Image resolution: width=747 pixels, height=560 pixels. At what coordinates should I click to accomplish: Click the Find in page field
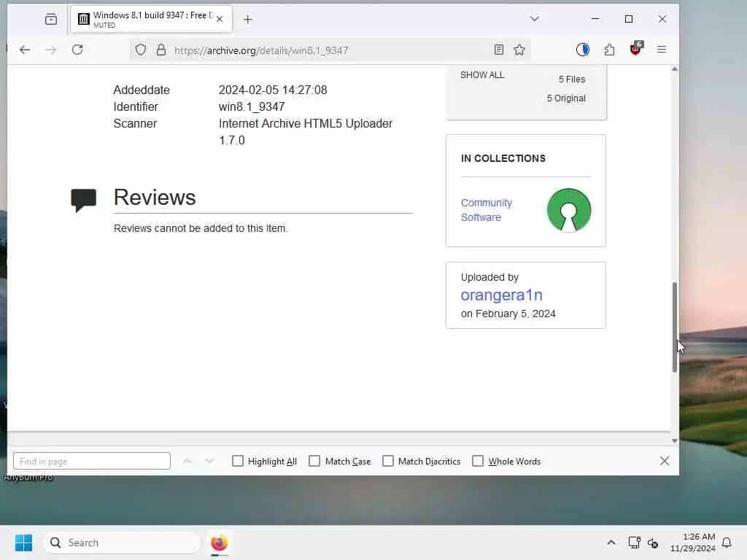coord(92,461)
